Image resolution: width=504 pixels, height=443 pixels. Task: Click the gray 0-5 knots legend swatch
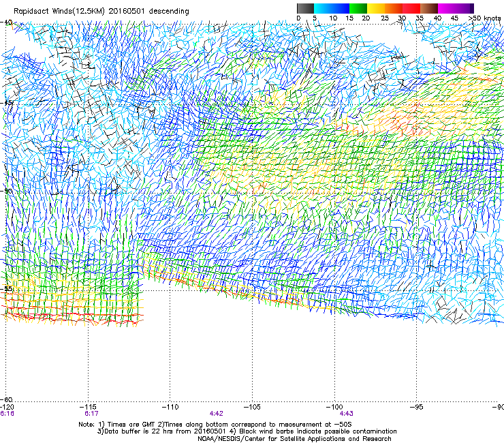click(x=305, y=8)
